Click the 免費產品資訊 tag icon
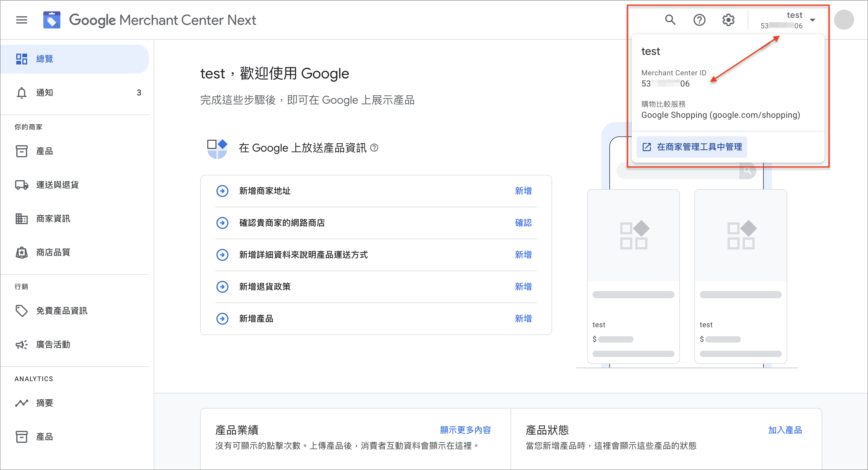 22,311
